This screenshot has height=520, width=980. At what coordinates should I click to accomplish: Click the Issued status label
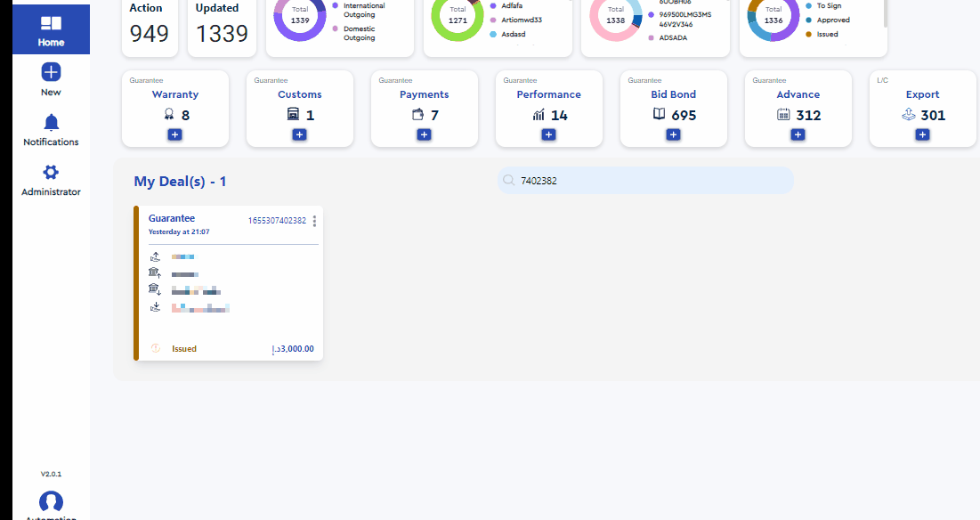(x=184, y=349)
